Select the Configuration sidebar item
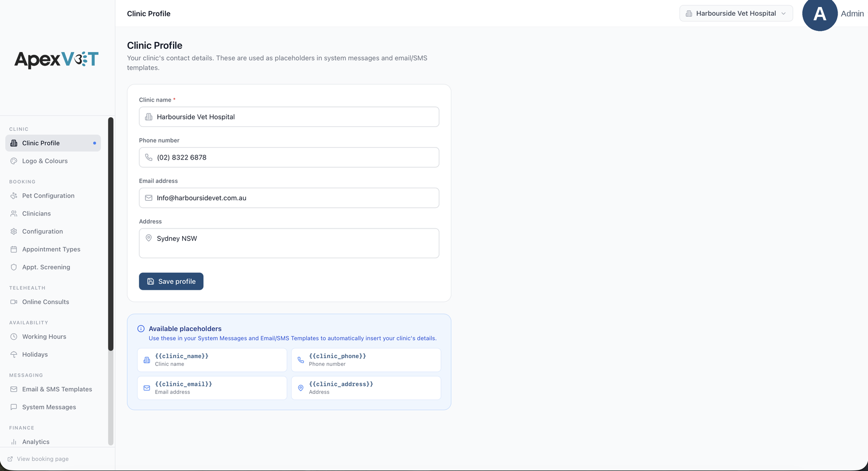 click(x=53, y=232)
